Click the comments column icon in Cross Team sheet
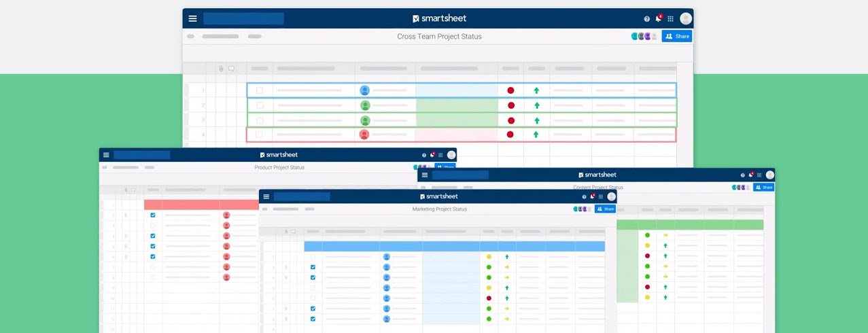 click(x=231, y=69)
